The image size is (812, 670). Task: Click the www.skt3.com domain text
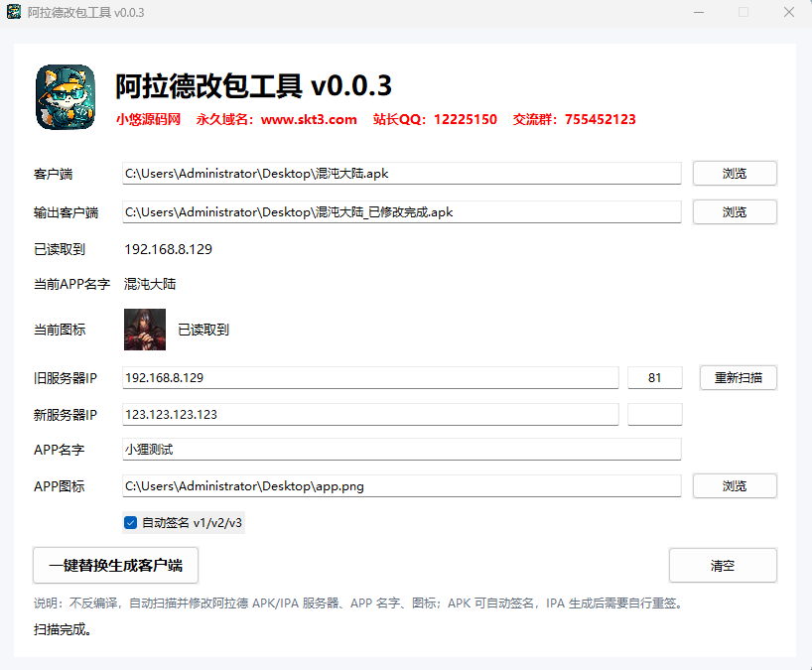tap(309, 119)
